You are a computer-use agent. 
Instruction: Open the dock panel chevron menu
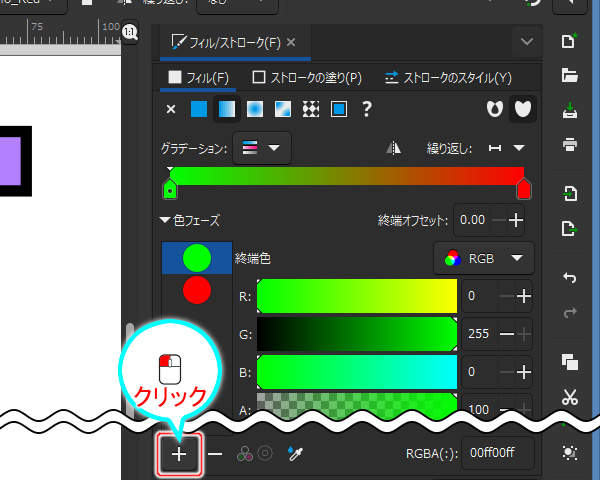click(x=527, y=41)
